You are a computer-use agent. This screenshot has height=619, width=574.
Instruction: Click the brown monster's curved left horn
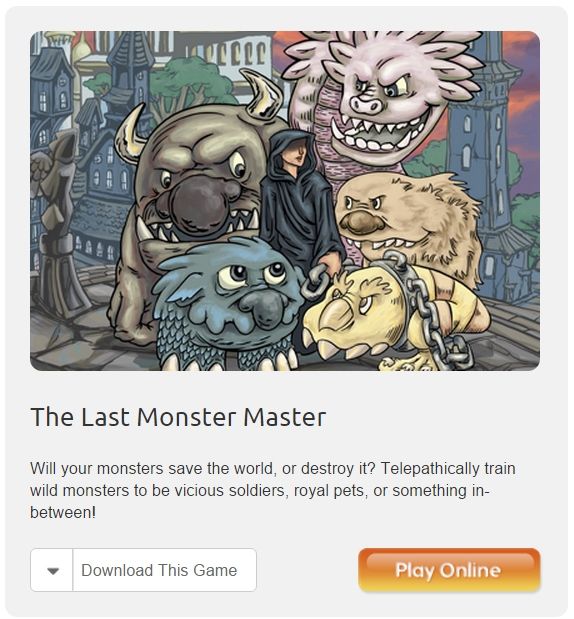[x=131, y=134]
